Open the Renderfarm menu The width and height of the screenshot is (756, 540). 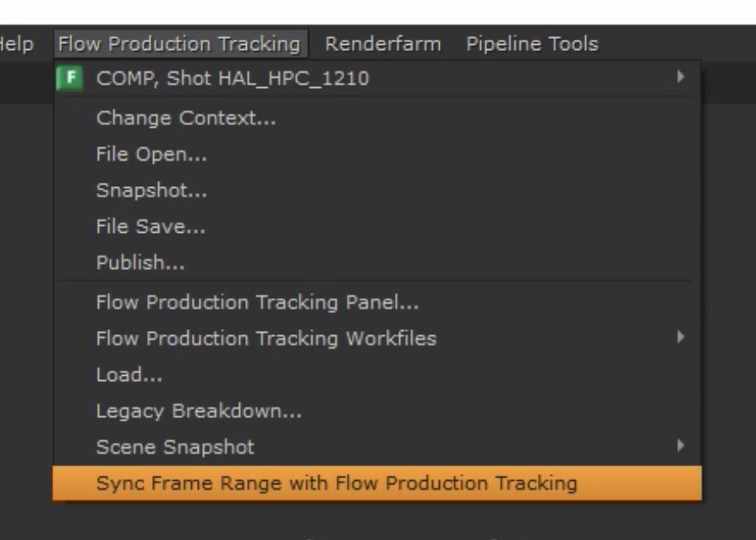tap(383, 44)
